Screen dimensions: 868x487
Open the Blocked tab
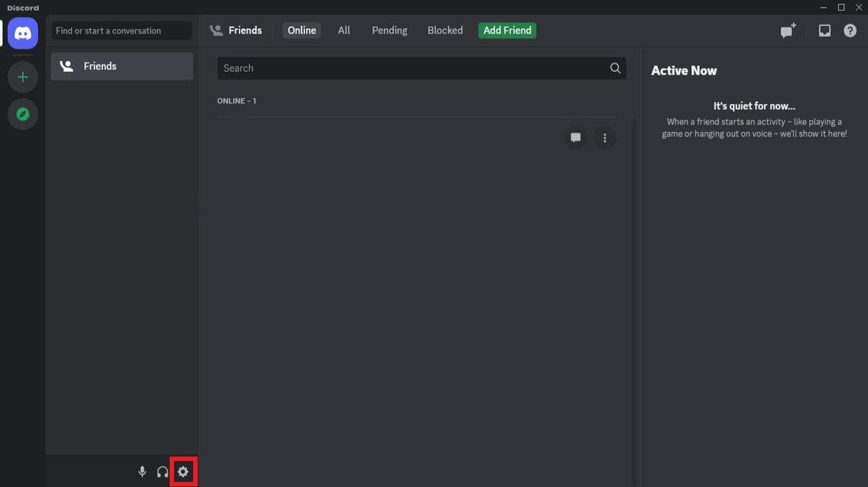[x=445, y=31]
